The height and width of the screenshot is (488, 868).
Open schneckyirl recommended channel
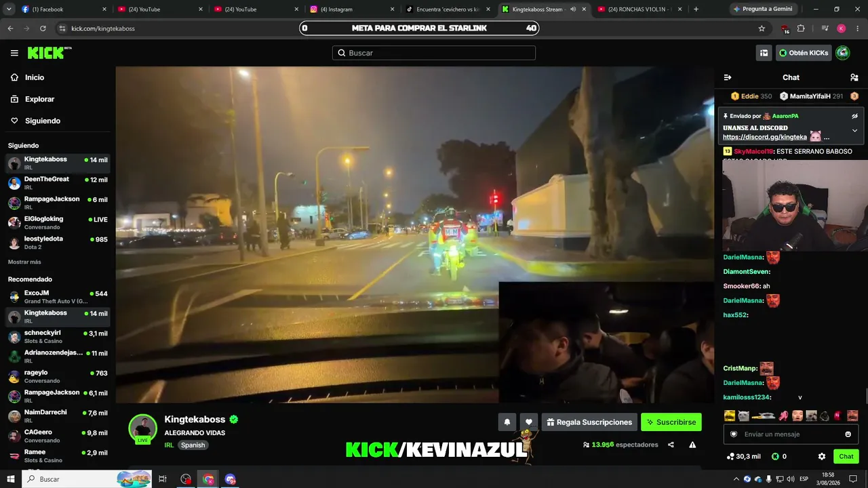(58, 337)
